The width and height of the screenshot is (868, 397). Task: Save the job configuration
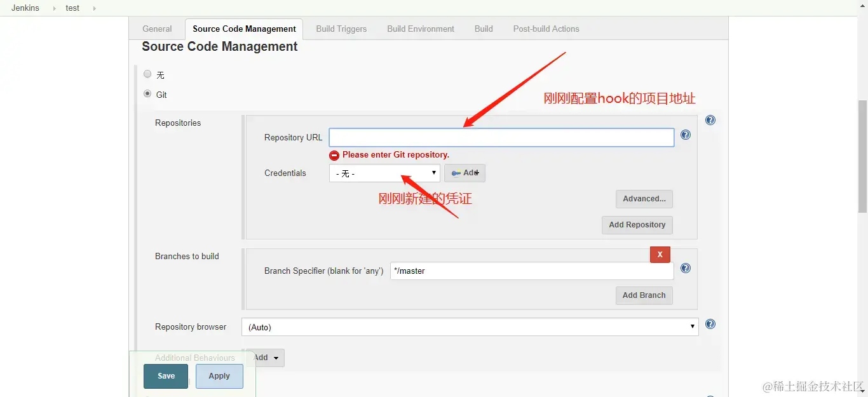coord(166,376)
